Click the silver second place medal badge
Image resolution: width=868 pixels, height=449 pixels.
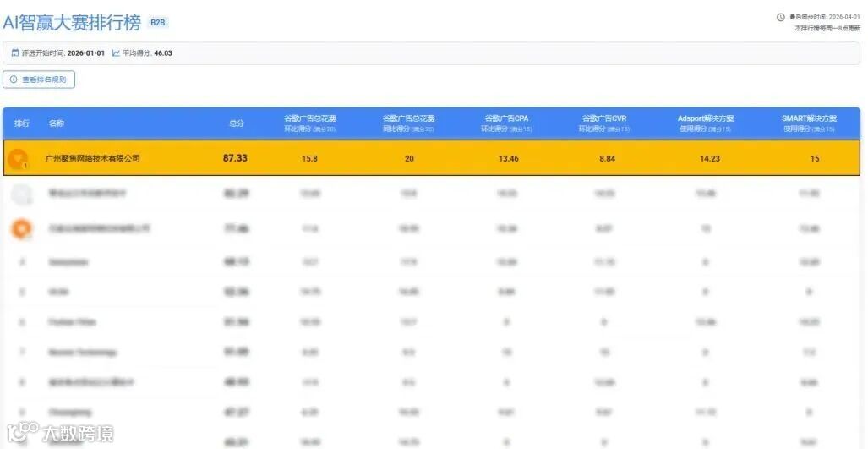pos(22,194)
